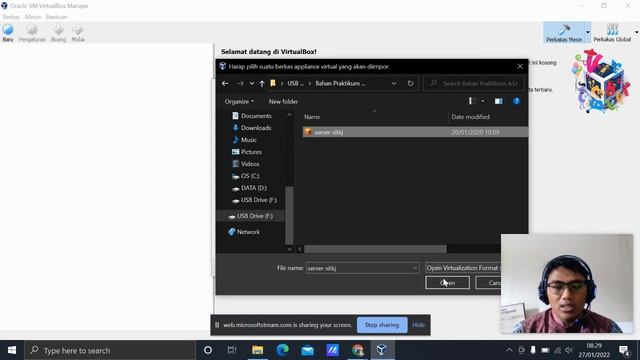Viewport: 640px width, 360px height.
Task: Click New folder button
Action: [283, 101]
